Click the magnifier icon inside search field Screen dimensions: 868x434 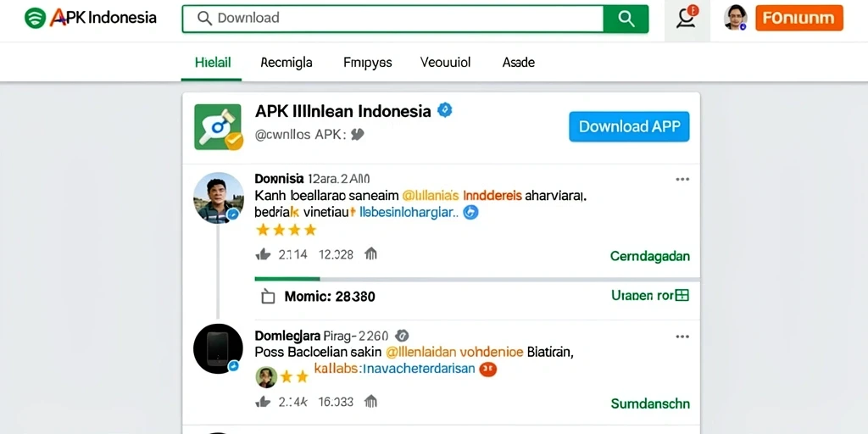pyautogui.click(x=204, y=19)
